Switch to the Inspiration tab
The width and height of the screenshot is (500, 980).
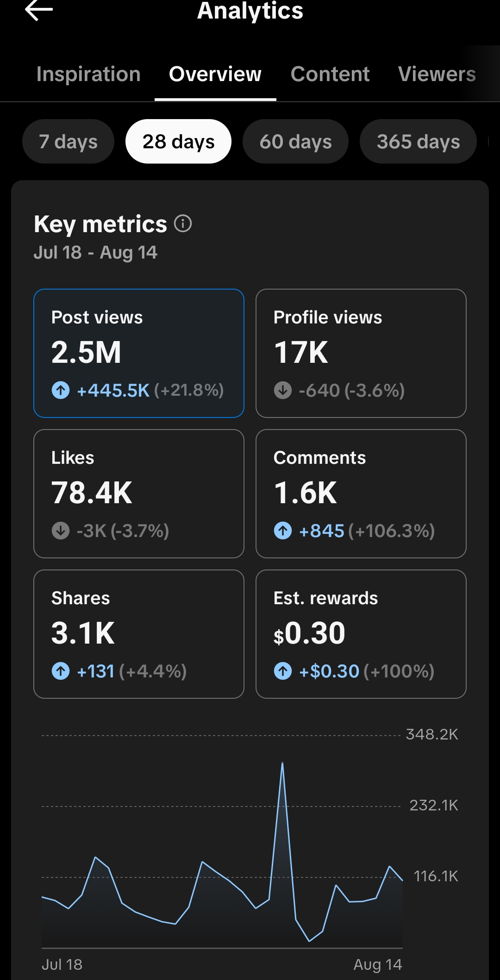click(x=88, y=74)
